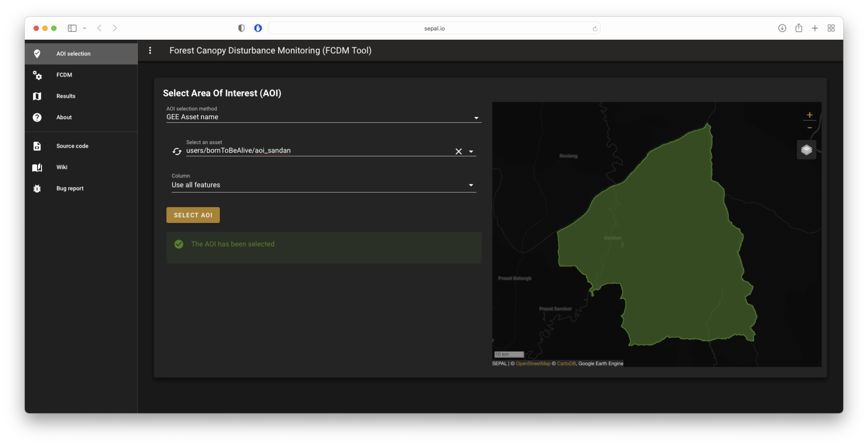Go to the Results section
The width and height of the screenshot is (868, 446).
pos(66,96)
